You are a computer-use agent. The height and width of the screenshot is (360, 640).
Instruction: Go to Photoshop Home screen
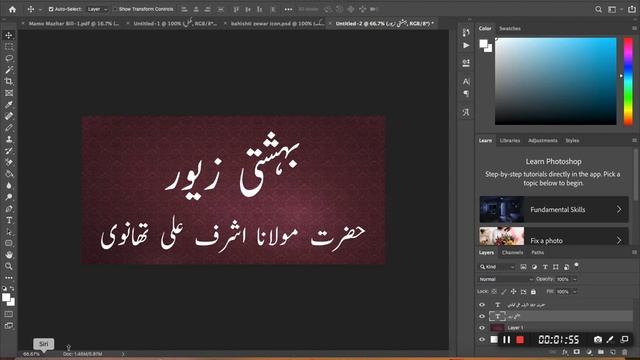tap(12, 9)
